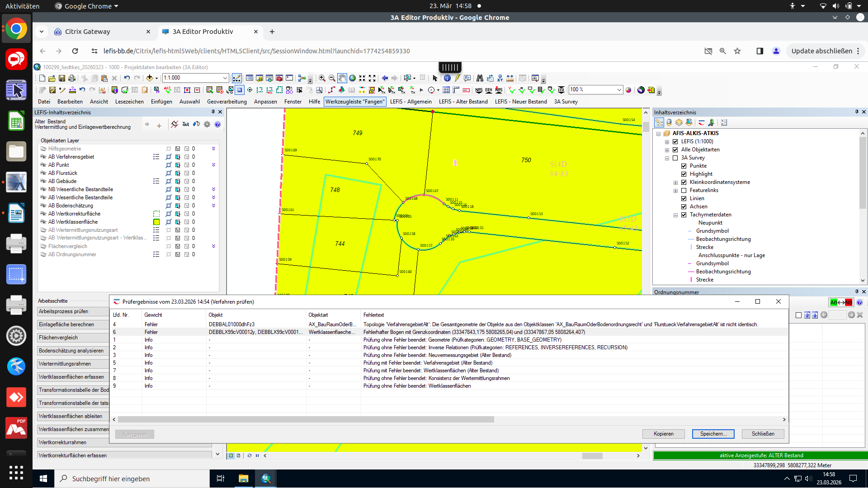Click the Identify info tool icon

447,78
